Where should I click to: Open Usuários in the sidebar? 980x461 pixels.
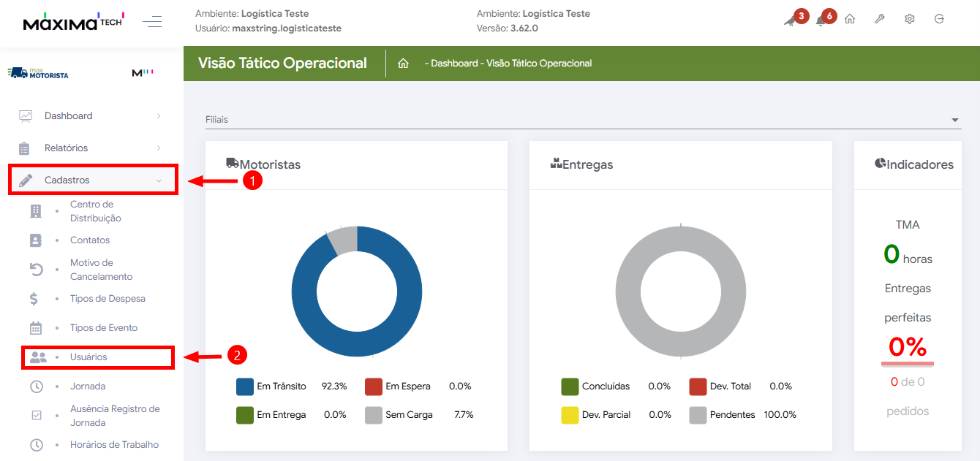[x=88, y=357]
